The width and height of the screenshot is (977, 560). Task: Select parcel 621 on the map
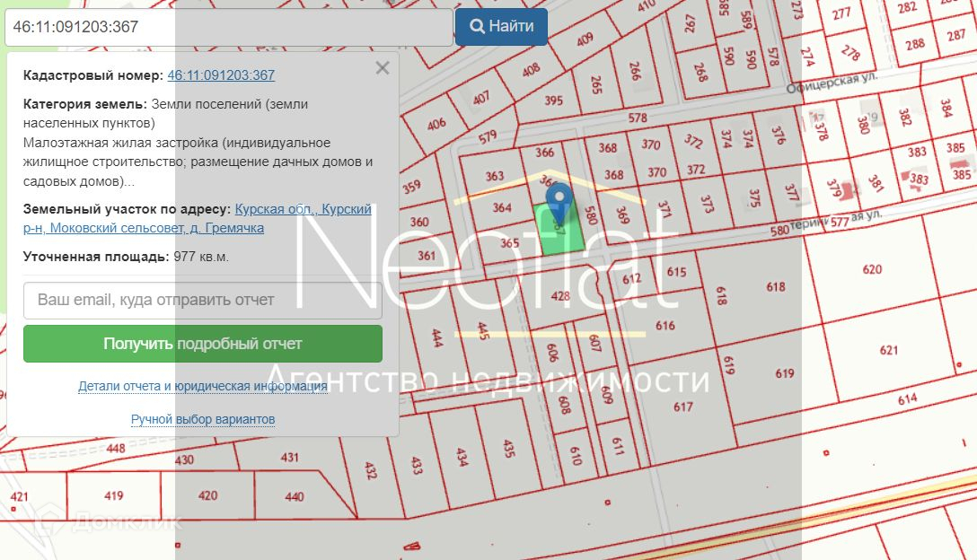(888, 350)
